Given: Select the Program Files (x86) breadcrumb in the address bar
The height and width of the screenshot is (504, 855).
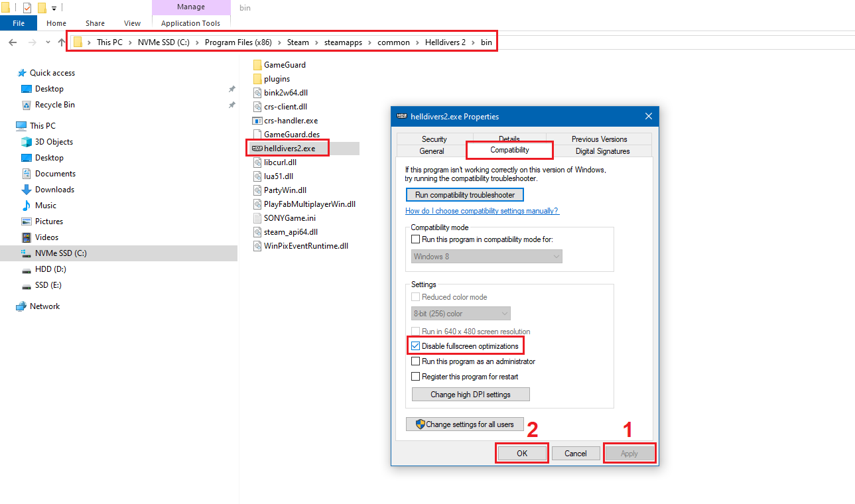Looking at the screenshot, I should click(237, 42).
